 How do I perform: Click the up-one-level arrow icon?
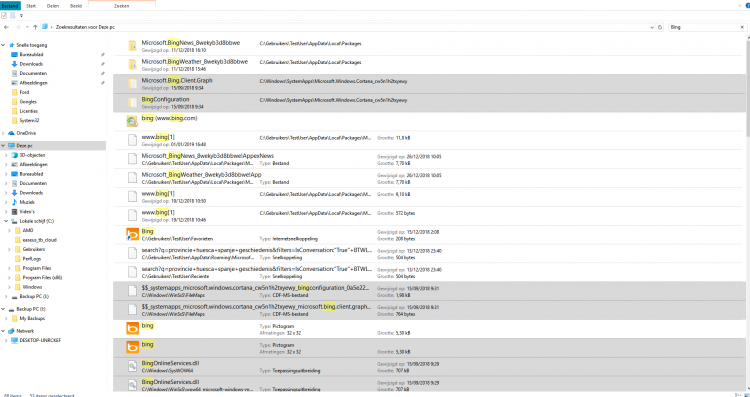click(35, 27)
